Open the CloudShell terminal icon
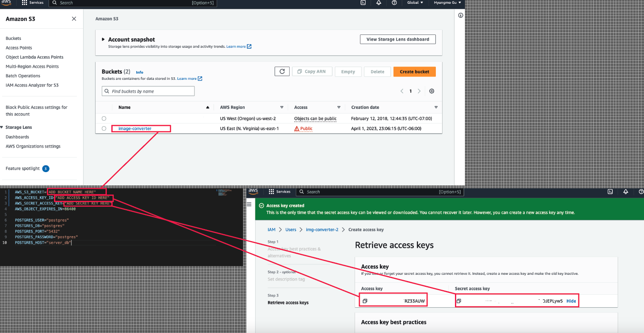644x333 pixels. [x=363, y=3]
